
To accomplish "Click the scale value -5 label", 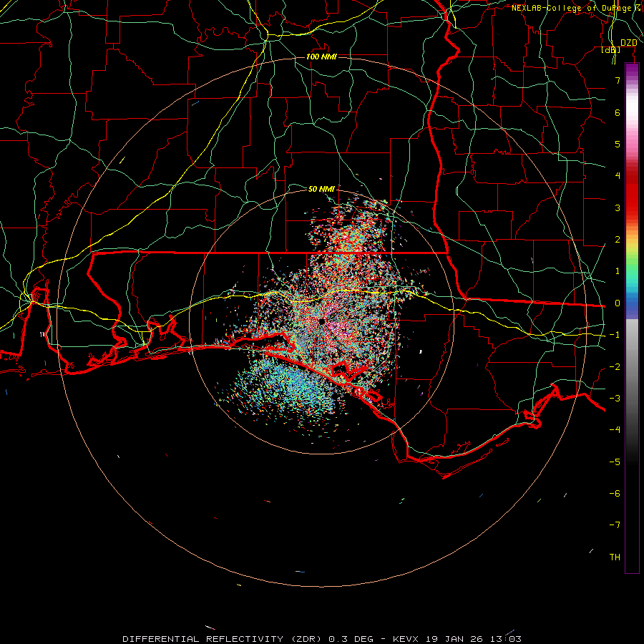I will tap(615, 462).
